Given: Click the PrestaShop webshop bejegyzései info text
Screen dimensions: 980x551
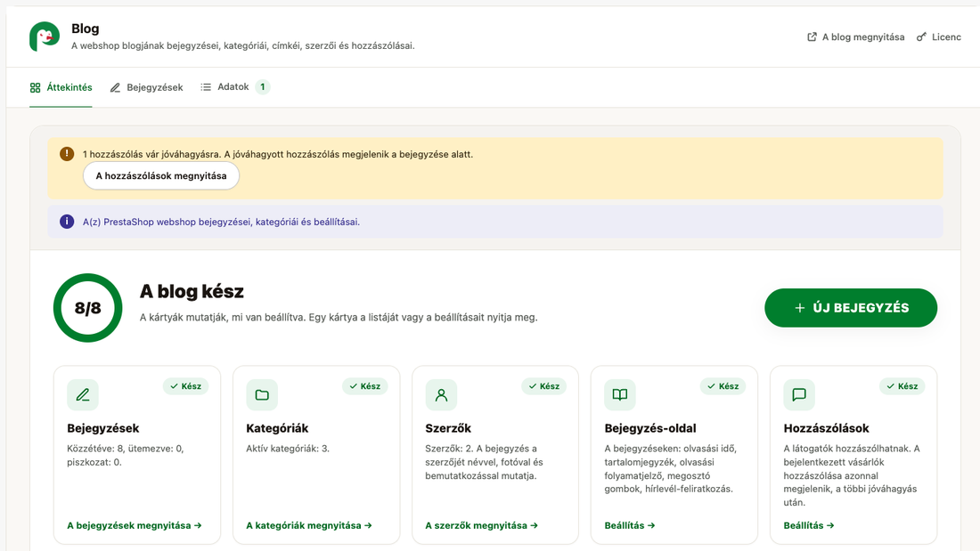Looking at the screenshot, I should coord(221,222).
